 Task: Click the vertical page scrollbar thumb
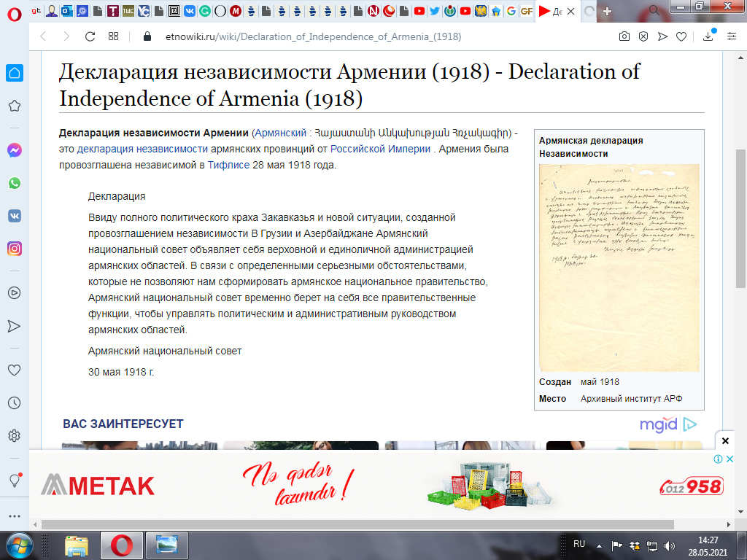tap(740, 219)
